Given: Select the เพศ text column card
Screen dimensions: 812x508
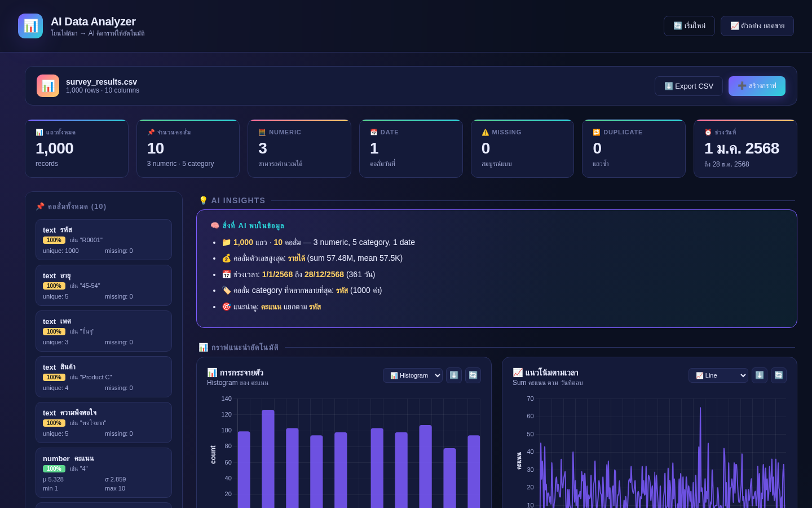Looking at the screenshot, I should click(104, 331).
